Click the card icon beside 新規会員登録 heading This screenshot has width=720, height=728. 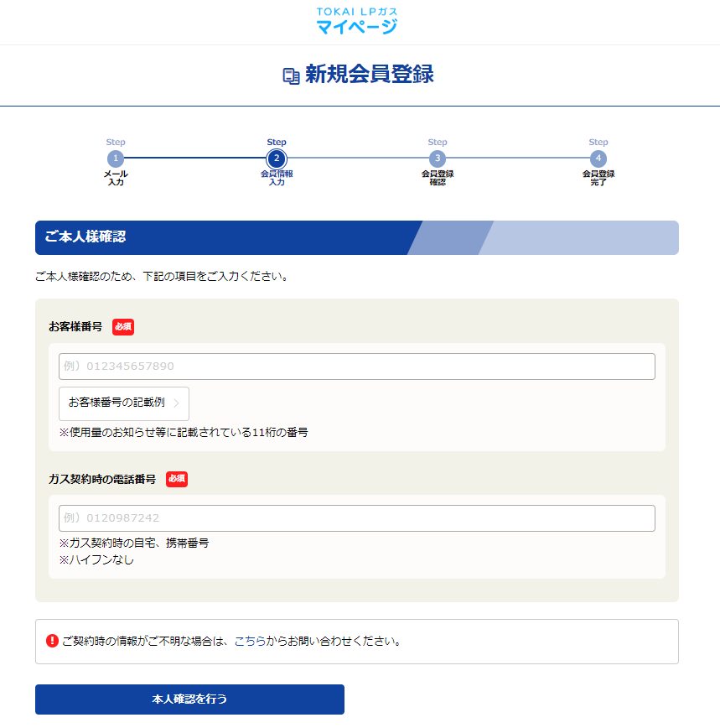tap(290, 75)
